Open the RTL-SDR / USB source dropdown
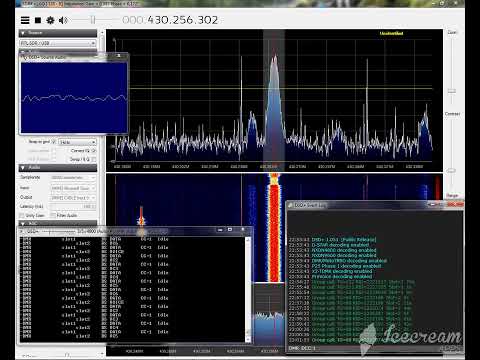Image resolution: width=480 pixels, height=360 pixels. 58,43
